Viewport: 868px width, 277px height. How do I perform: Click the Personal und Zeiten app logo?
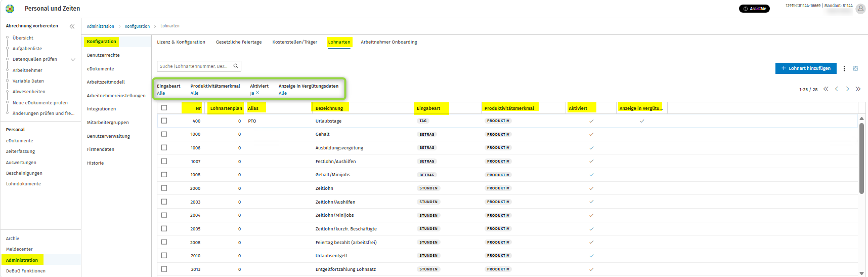pos(10,9)
